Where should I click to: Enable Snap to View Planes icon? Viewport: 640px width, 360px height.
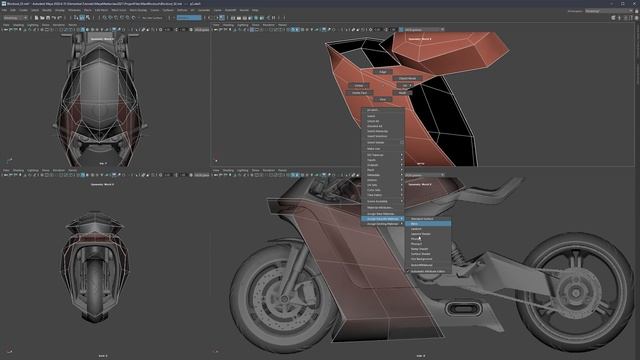tap(127, 18)
